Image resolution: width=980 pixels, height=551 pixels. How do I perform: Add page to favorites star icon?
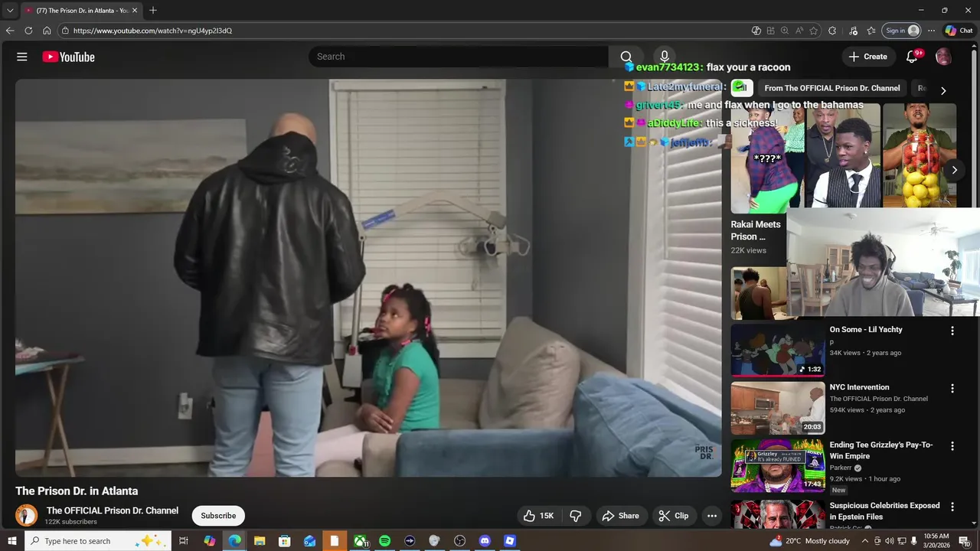814,31
